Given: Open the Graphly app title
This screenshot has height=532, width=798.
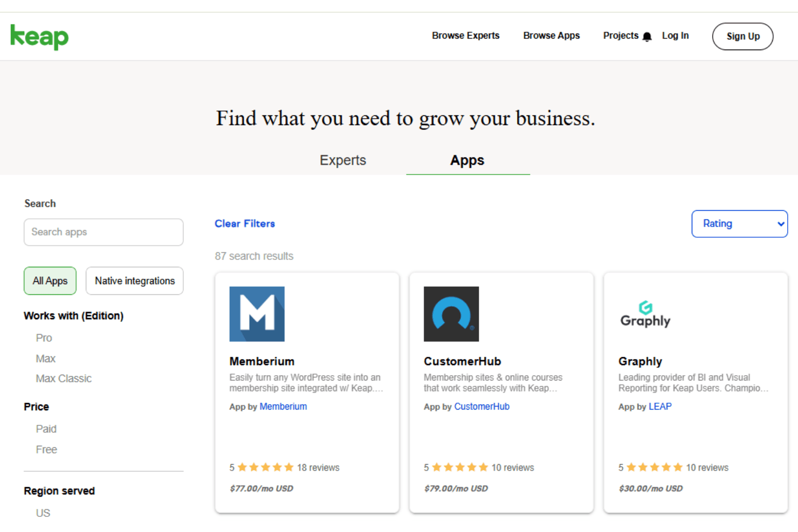Looking at the screenshot, I should [x=640, y=361].
